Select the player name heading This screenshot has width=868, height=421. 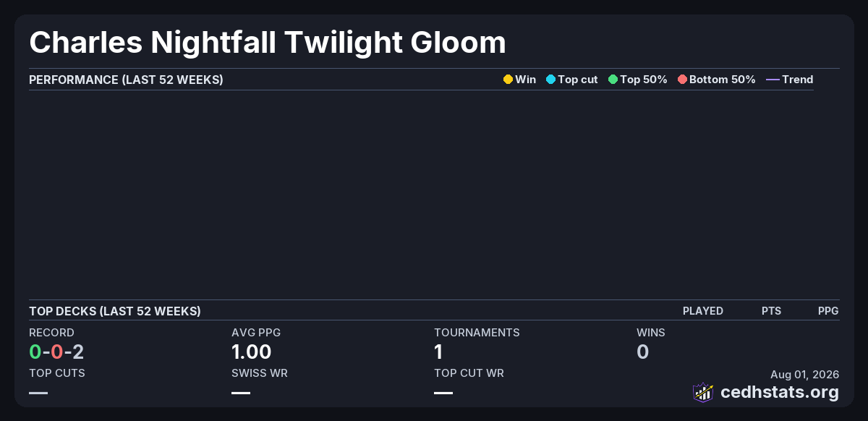coord(268,43)
